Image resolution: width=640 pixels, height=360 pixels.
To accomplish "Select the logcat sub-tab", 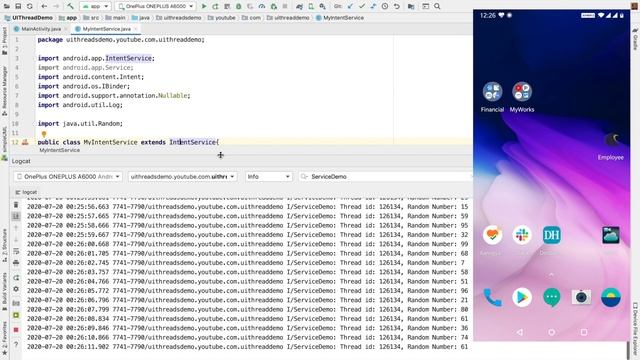I will 26,192.
